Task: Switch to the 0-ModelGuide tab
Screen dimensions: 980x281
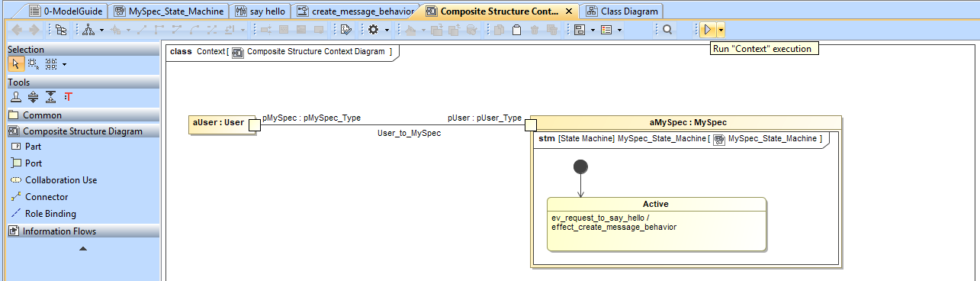Action: pos(66,11)
